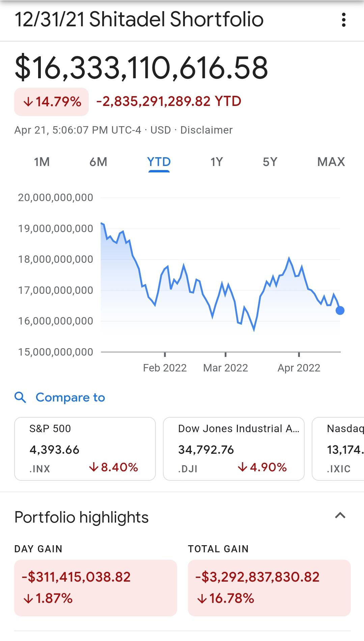Show the 5Y time range
This screenshot has width=364, height=641.
tap(270, 162)
